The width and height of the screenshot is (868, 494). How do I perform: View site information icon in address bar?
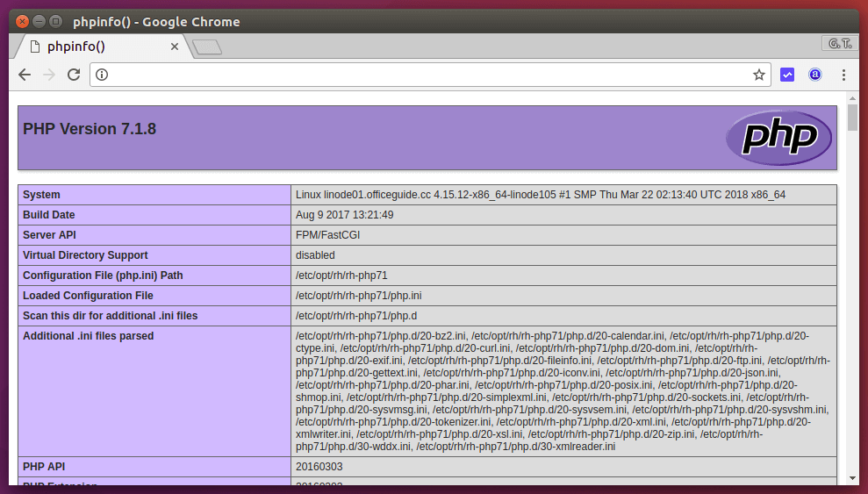pos(102,75)
